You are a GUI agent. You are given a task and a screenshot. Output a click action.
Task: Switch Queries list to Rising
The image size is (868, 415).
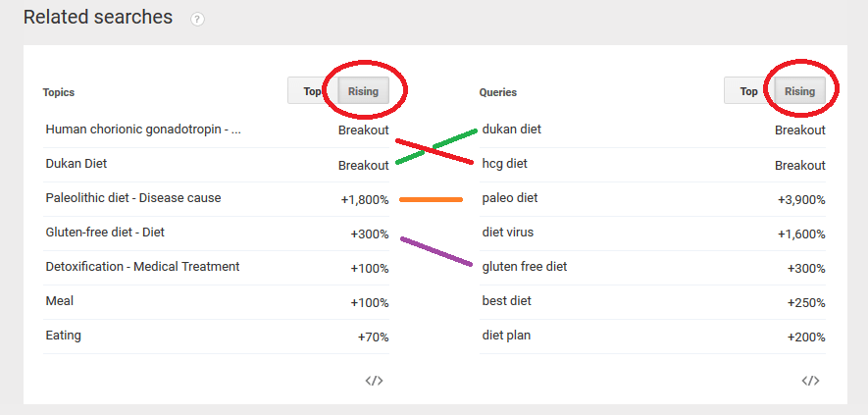click(800, 91)
